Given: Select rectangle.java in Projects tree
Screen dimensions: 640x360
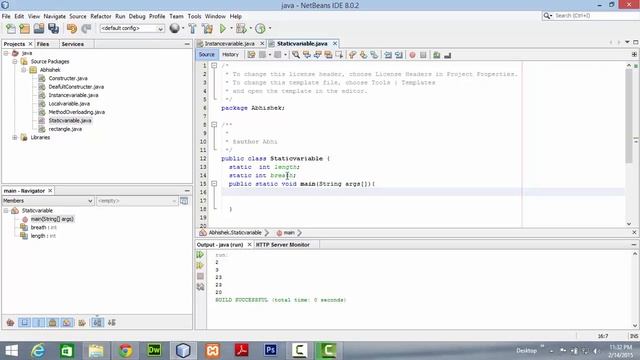Looking at the screenshot, I should click(65, 129).
